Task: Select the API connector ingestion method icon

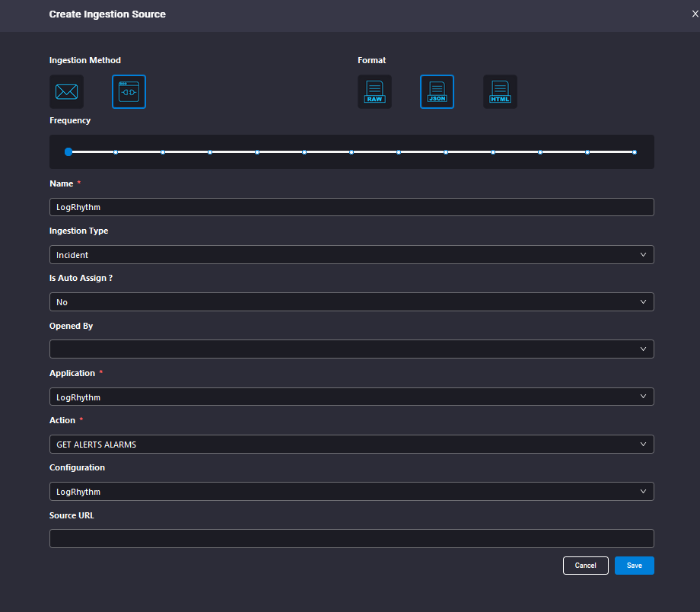Action: (x=129, y=91)
